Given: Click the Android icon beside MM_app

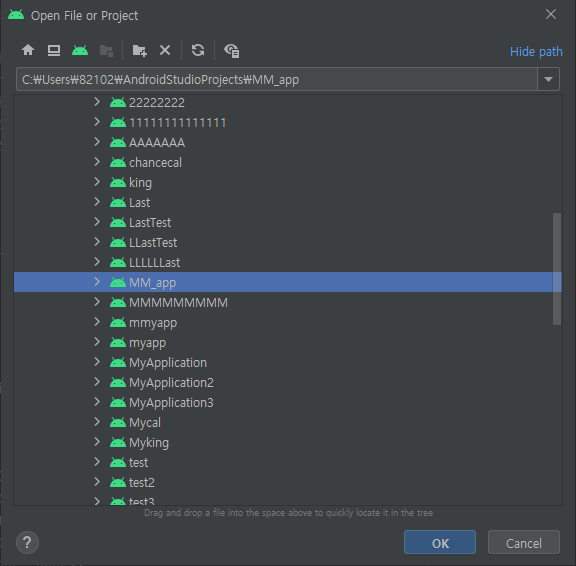Looking at the screenshot, I should pyautogui.click(x=118, y=282).
